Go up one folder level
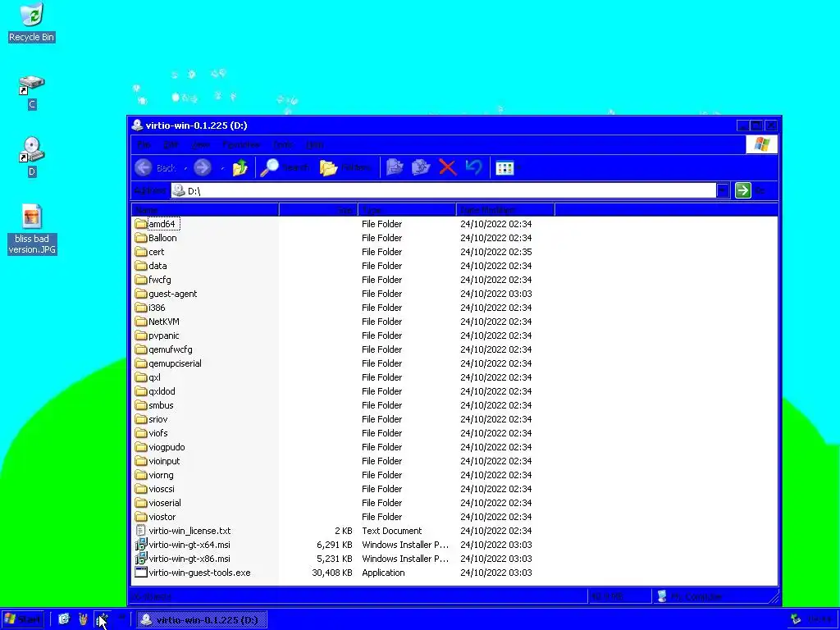 click(x=240, y=167)
